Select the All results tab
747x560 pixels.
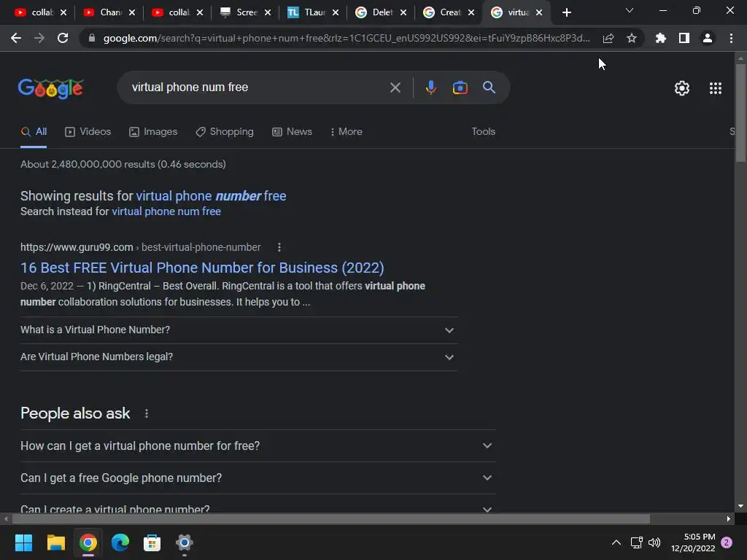point(34,132)
